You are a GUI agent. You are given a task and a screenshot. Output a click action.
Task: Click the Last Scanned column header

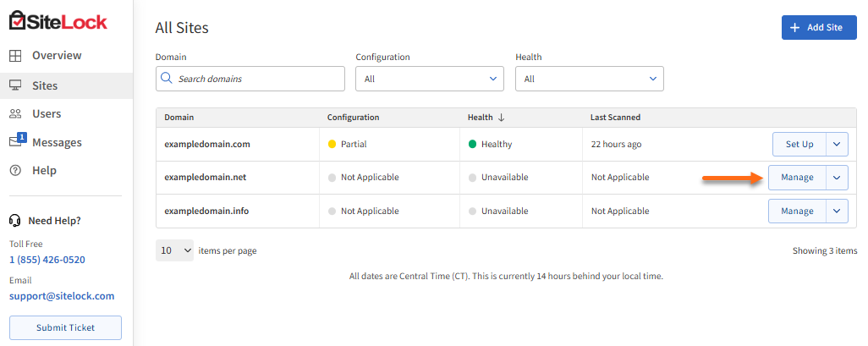click(616, 118)
